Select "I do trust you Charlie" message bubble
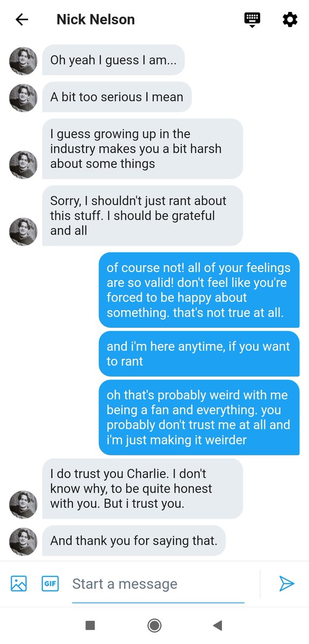309x644 pixels. [x=142, y=489]
